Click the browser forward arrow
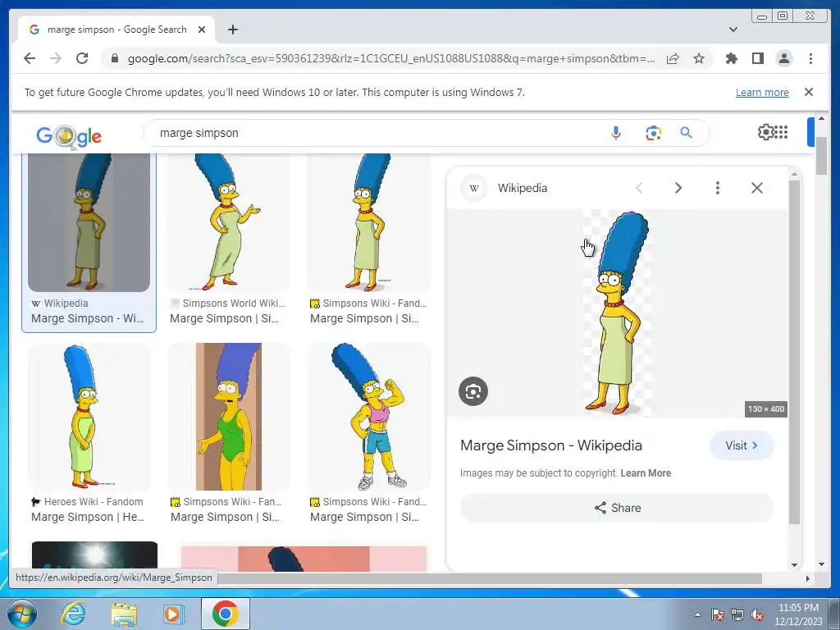The height and width of the screenshot is (630, 840). pyautogui.click(x=56, y=58)
